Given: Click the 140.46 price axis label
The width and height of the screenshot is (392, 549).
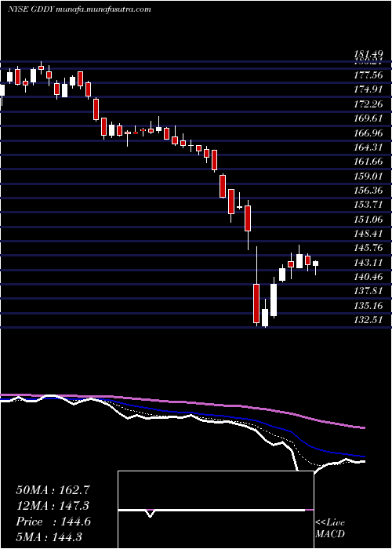Looking at the screenshot, I should tap(368, 278).
